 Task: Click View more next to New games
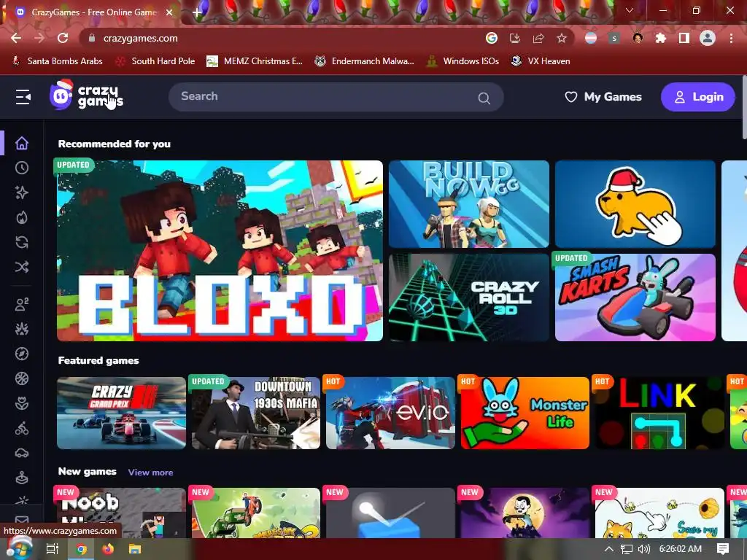[150, 472]
